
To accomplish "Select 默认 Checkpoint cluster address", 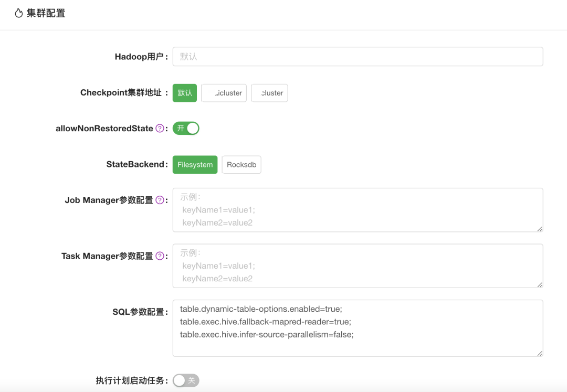I will (185, 93).
